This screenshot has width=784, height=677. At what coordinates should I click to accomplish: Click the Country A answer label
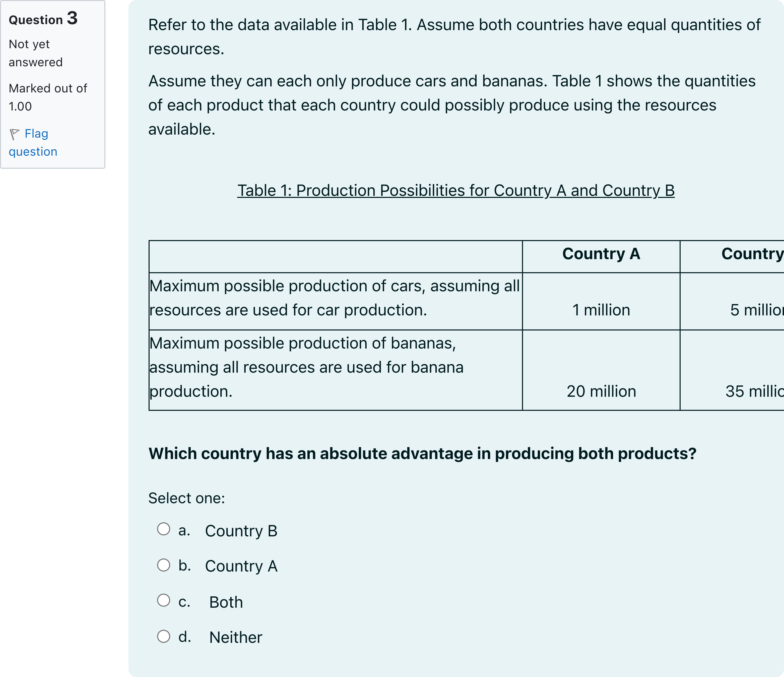(241, 566)
